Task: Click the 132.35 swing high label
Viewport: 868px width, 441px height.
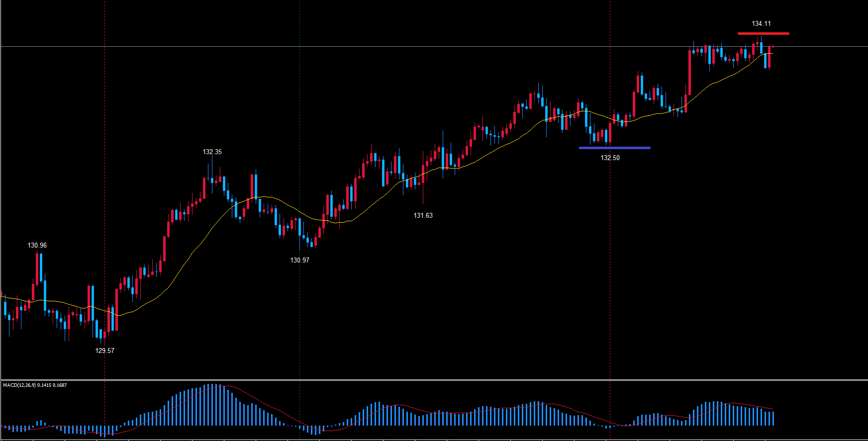Action: click(212, 152)
